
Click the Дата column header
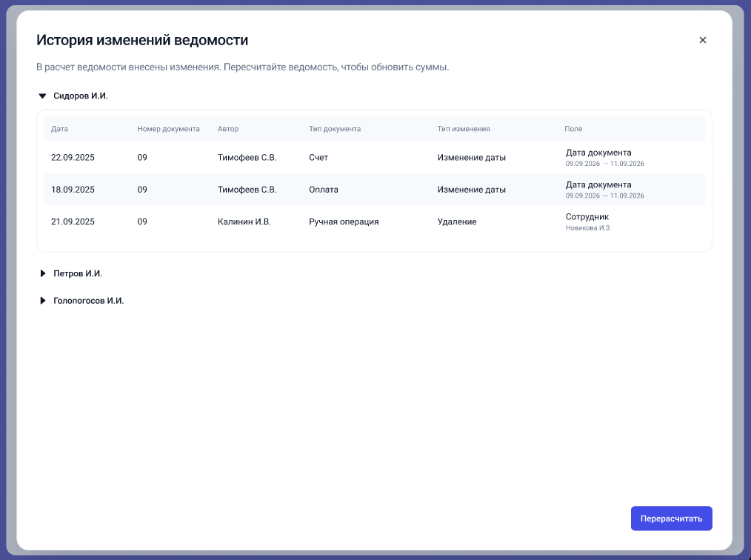coord(59,129)
